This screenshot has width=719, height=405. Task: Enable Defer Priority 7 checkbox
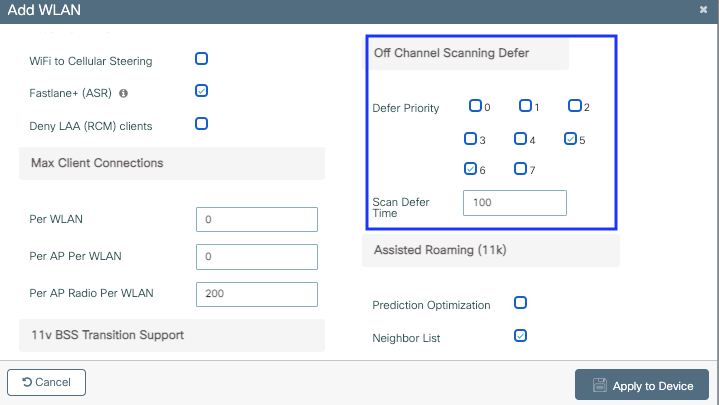point(520,169)
